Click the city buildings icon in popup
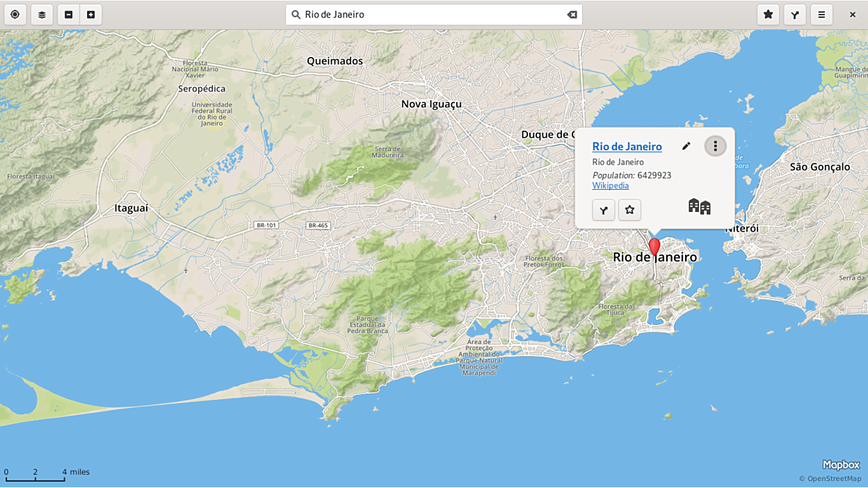The image size is (868, 488). click(699, 206)
